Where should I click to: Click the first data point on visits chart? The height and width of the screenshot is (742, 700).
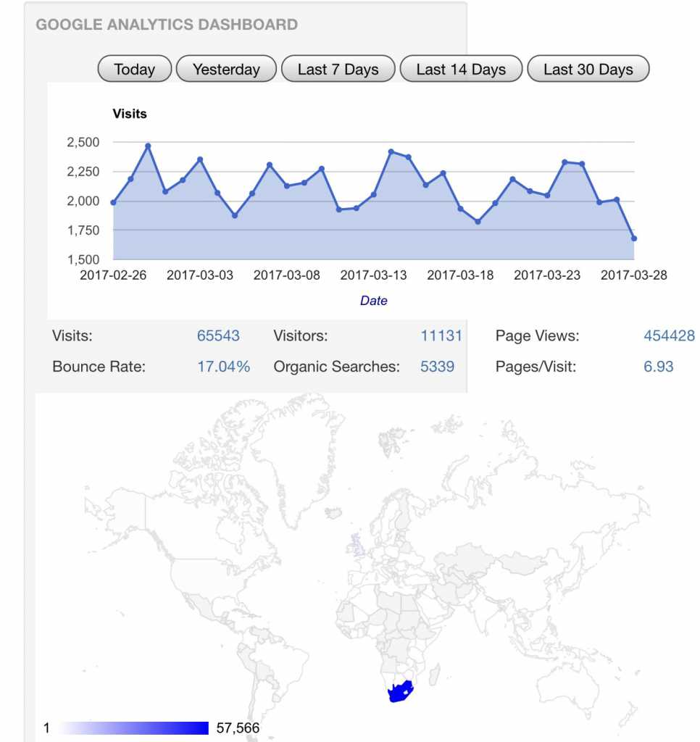click(x=113, y=203)
